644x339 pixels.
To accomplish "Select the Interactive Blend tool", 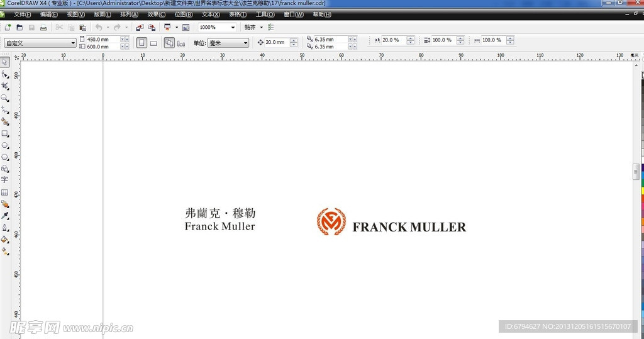I will (4, 204).
